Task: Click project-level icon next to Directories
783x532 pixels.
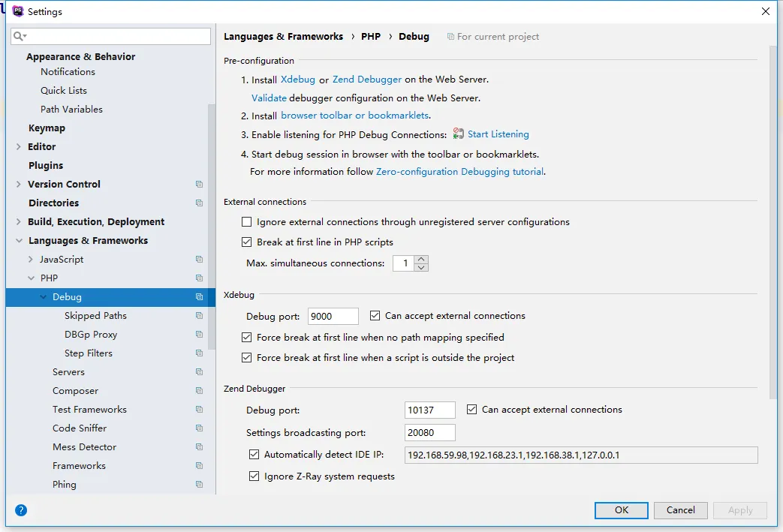Action: [x=199, y=203]
